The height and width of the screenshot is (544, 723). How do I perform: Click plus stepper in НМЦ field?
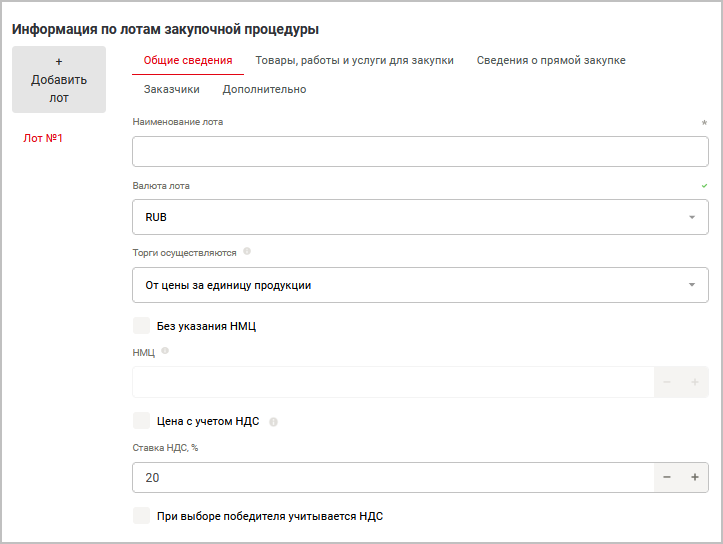tap(694, 383)
